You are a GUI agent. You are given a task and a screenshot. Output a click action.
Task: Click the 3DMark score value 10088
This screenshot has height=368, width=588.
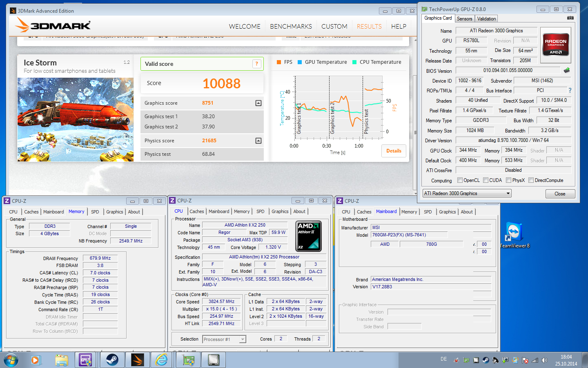(222, 83)
